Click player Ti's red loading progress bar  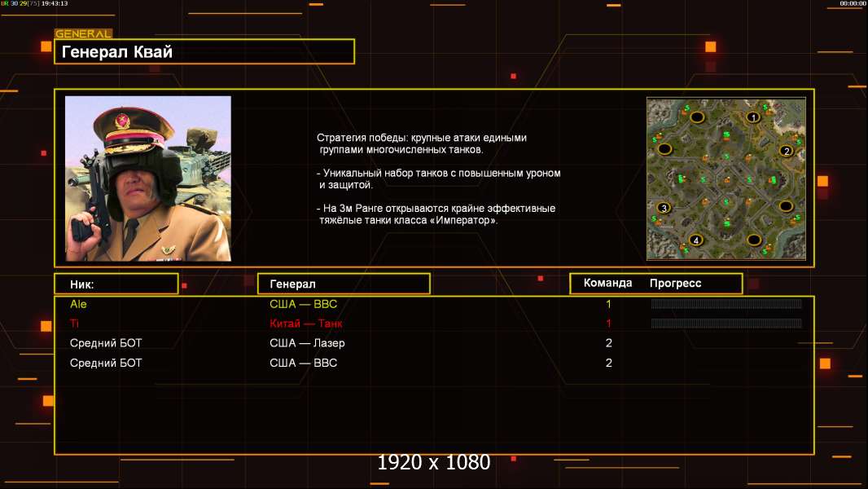[x=726, y=324]
